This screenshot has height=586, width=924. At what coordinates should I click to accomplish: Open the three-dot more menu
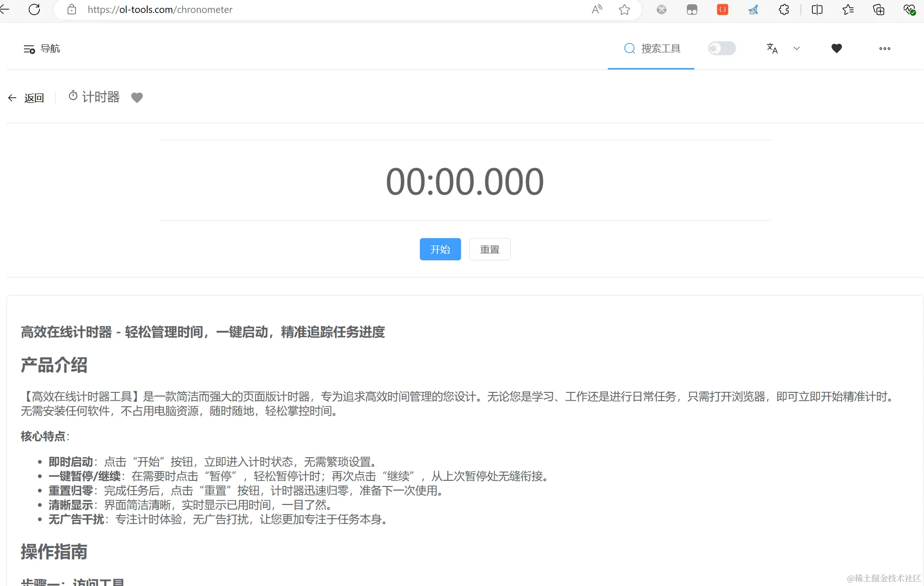coord(885,48)
